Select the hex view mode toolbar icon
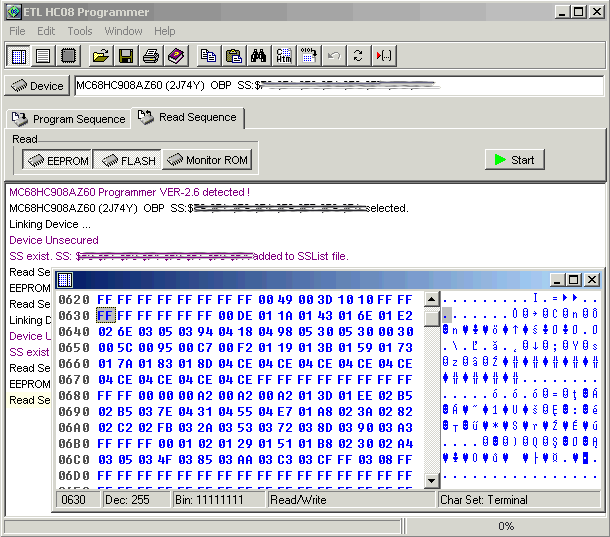 [x=18, y=56]
